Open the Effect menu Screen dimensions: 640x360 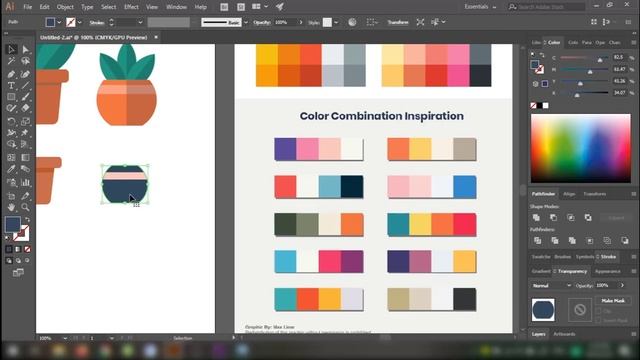[131, 7]
